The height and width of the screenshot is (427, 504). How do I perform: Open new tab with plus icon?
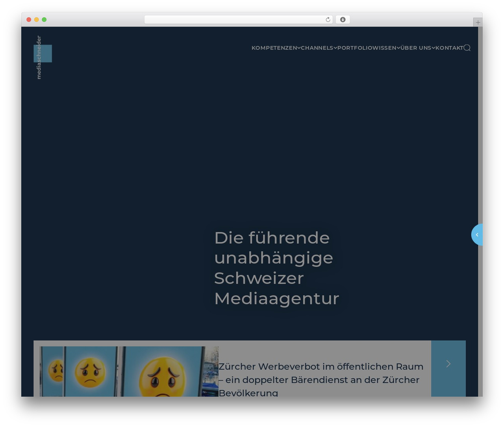click(478, 22)
